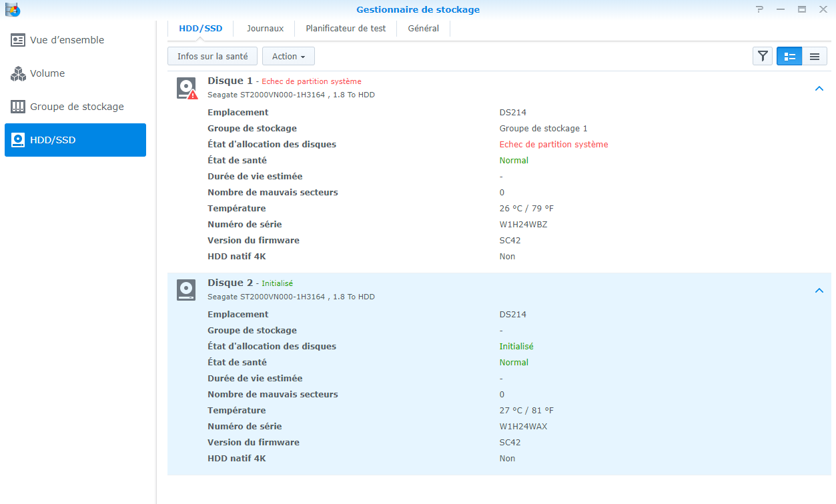Switch to compact list view
This screenshot has height=504, width=836.
(814, 57)
